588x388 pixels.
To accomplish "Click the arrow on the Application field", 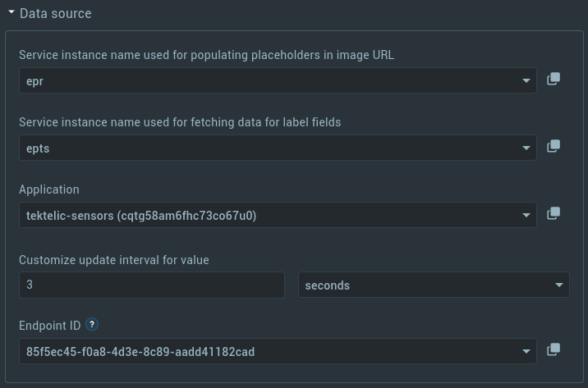I will [x=526, y=216].
